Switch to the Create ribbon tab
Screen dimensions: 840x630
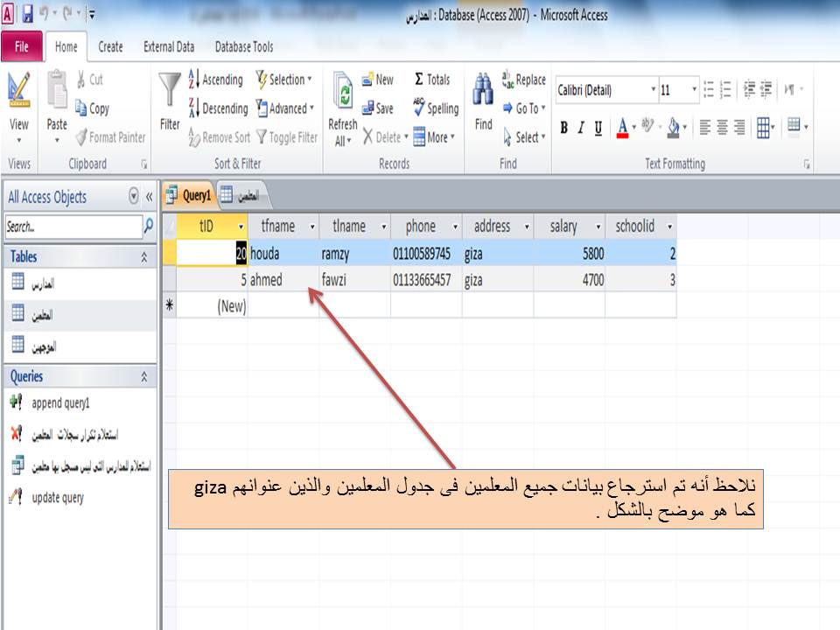click(x=110, y=46)
